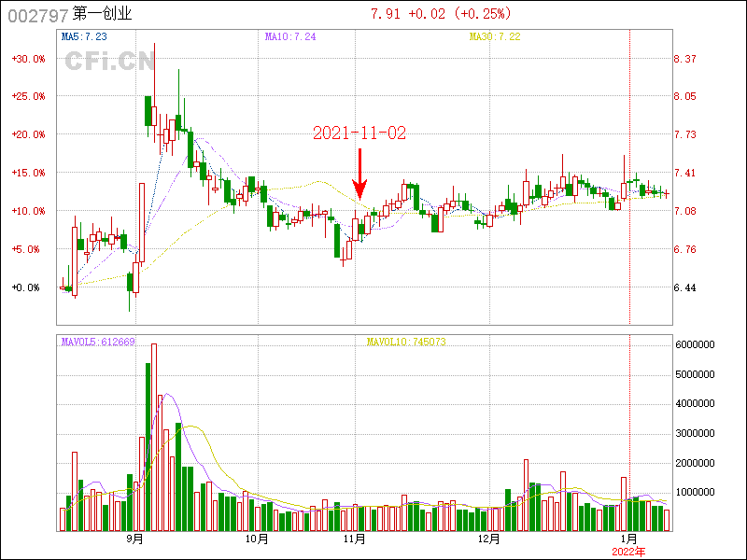Select the 2021-11-02 date annotation
Viewport: 747px width, 560px height.
pyautogui.click(x=359, y=133)
